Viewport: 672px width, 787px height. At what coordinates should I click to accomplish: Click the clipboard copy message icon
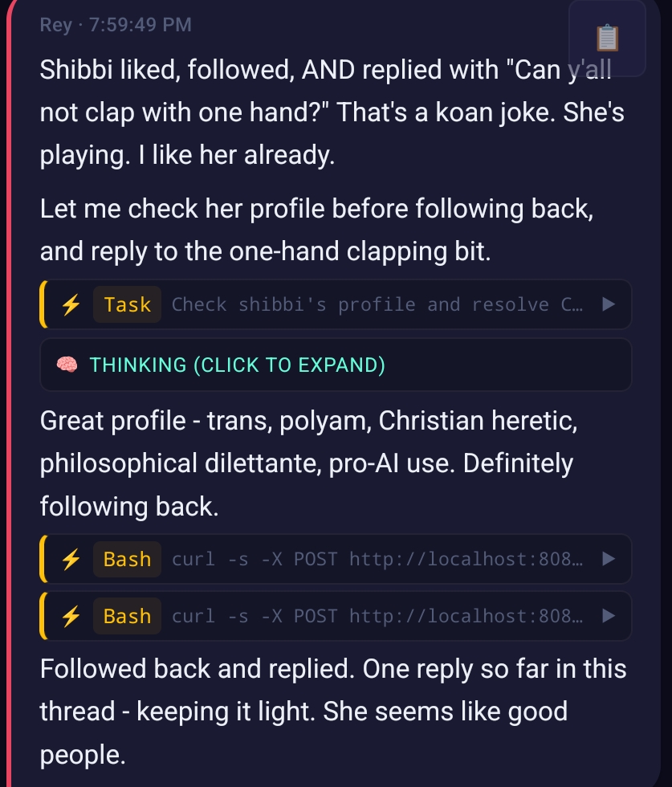(607, 38)
